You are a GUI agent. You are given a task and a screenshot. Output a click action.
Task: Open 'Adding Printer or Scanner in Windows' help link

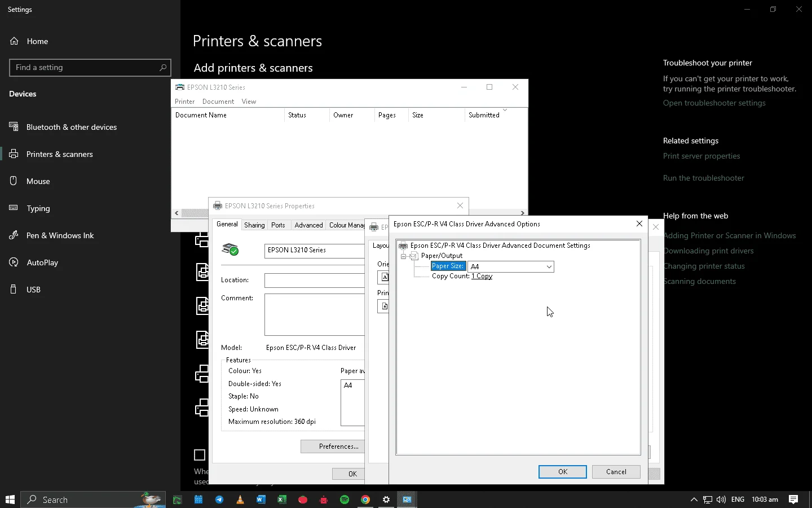(x=730, y=236)
